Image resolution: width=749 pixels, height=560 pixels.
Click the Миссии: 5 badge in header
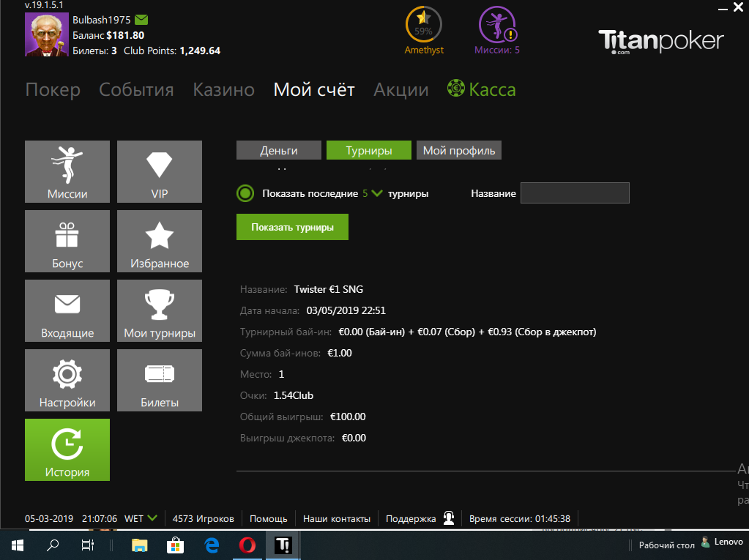click(497, 30)
